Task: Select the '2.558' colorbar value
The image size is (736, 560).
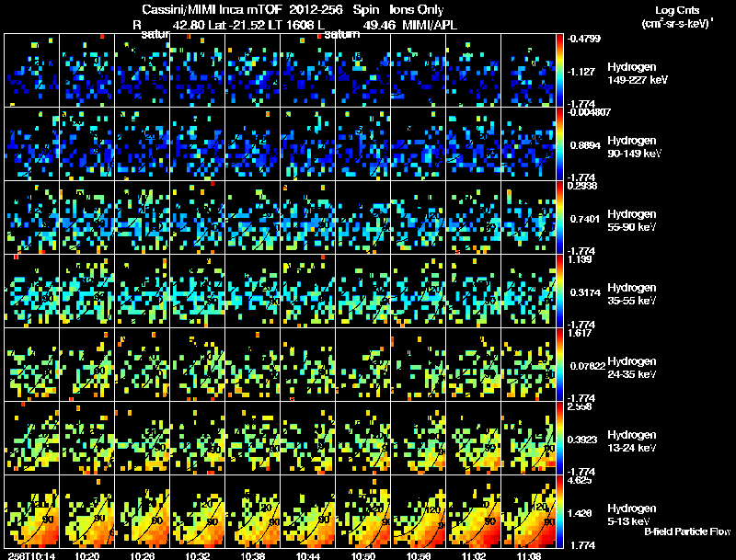Action: [x=580, y=406]
